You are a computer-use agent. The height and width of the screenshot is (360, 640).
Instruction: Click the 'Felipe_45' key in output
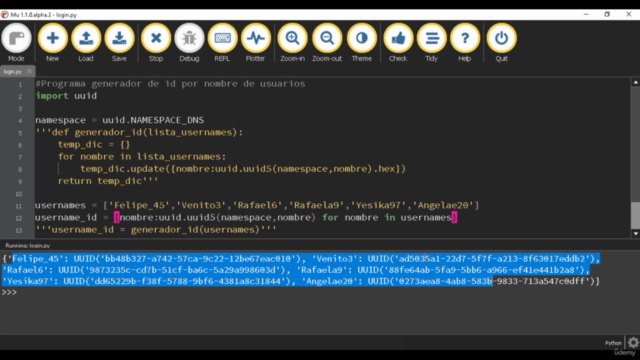tap(36, 259)
